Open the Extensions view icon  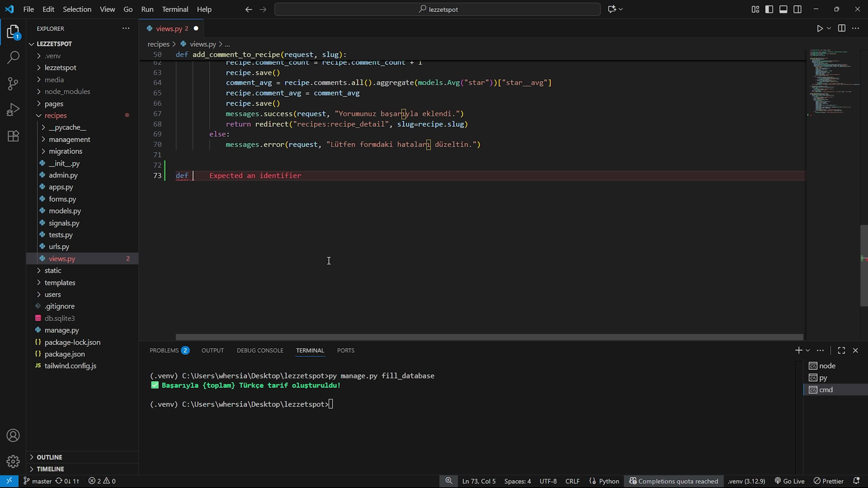pyautogui.click(x=13, y=136)
